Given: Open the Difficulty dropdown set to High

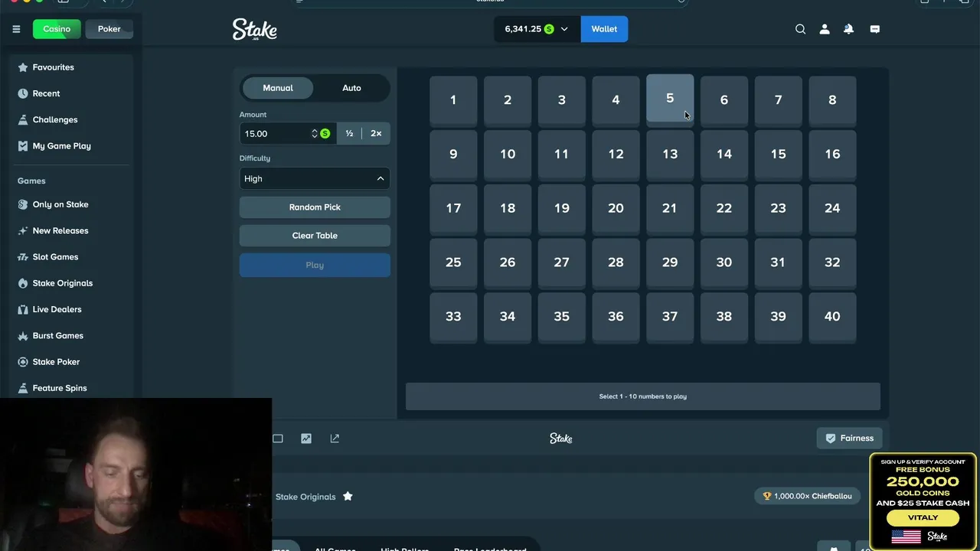Looking at the screenshot, I should click(315, 178).
